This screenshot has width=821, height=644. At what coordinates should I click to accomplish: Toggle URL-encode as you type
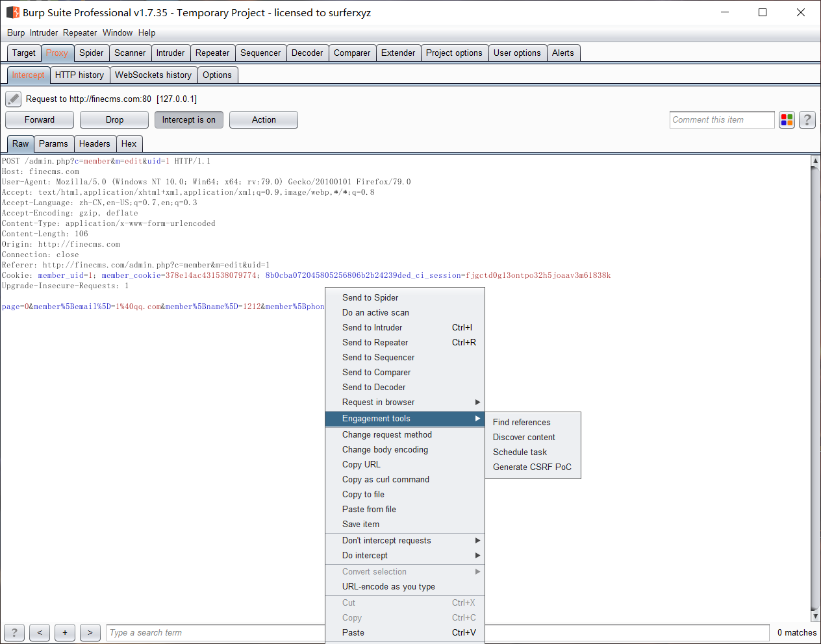point(405,587)
